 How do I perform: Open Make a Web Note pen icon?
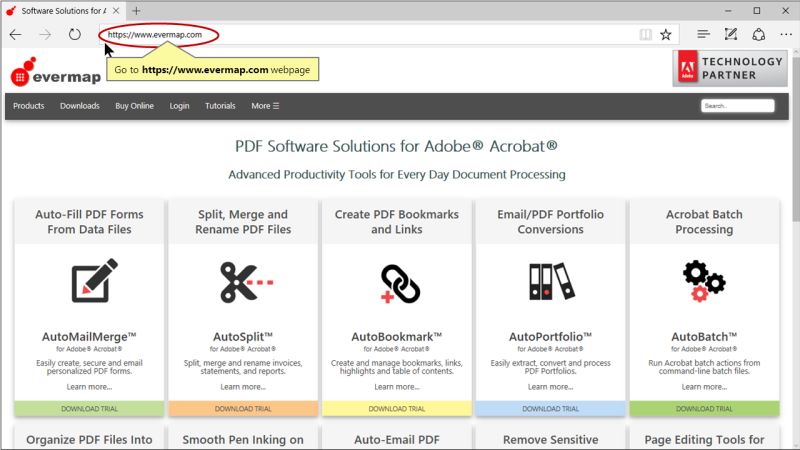(731, 34)
